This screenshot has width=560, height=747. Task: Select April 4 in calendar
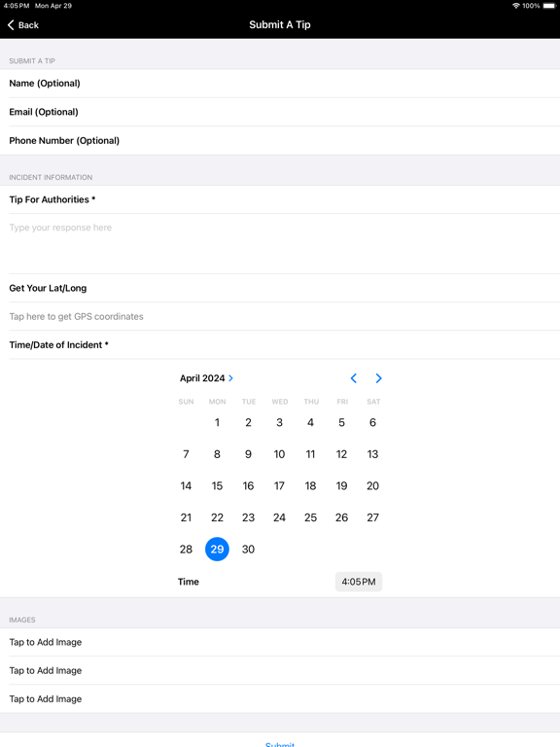(310, 422)
